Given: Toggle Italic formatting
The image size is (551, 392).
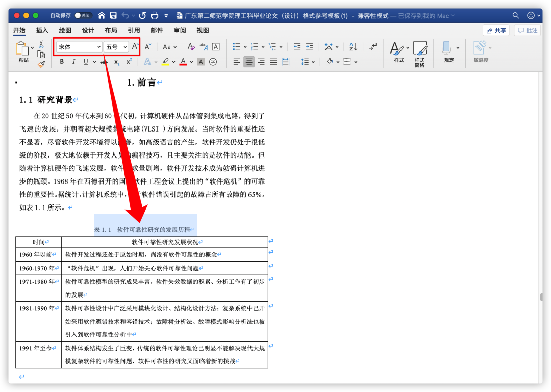Looking at the screenshot, I should (x=73, y=62).
